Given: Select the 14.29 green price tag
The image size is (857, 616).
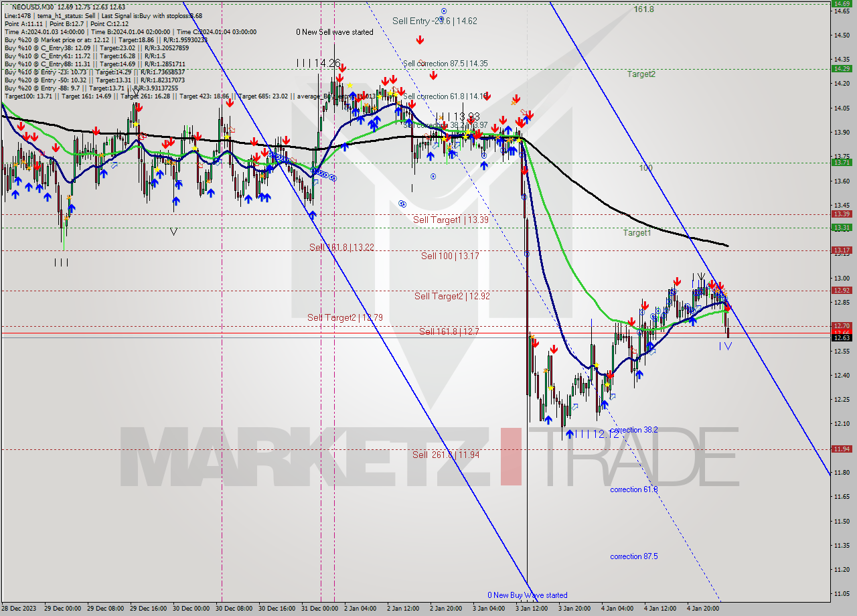Looking at the screenshot, I should click(842, 68).
